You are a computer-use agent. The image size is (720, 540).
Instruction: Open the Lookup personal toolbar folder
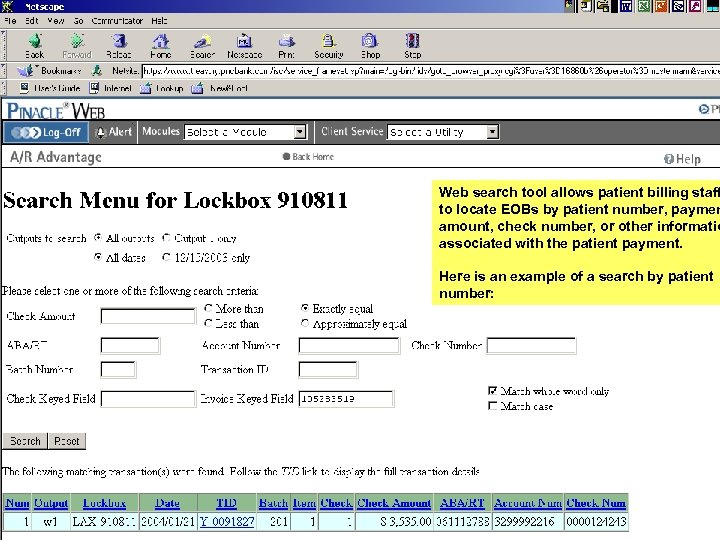162,88
